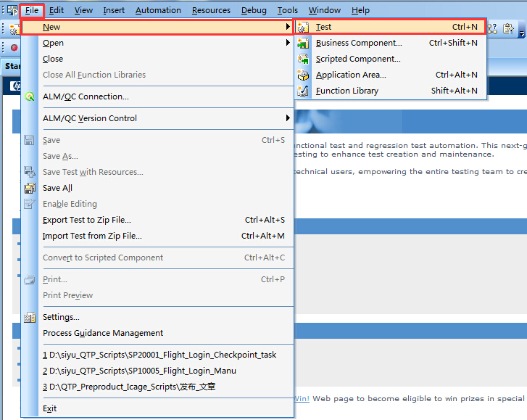Expand ALM/QC Version Control submenu arrow
This screenshot has width=527, height=420.
click(288, 118)
